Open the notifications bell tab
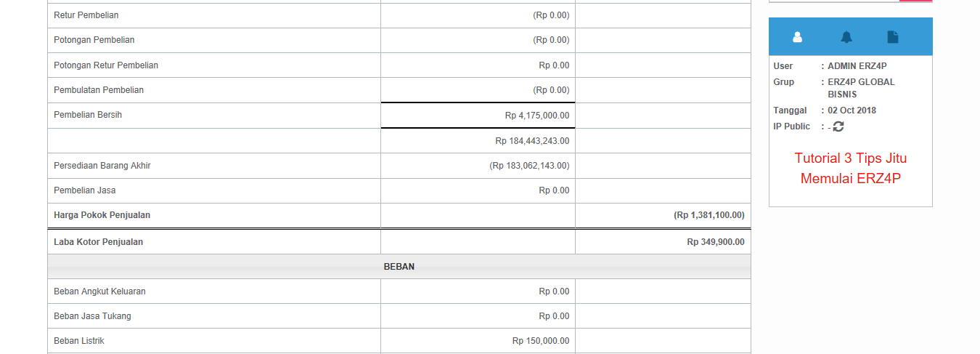 point(846,37)
